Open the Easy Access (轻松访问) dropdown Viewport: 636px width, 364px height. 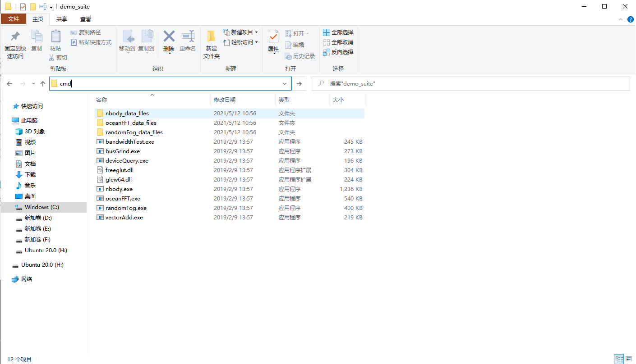coord(240,42)
